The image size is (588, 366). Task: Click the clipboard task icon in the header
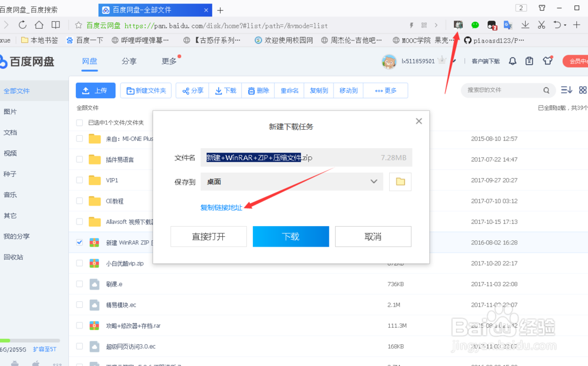[x=530, y=61]
